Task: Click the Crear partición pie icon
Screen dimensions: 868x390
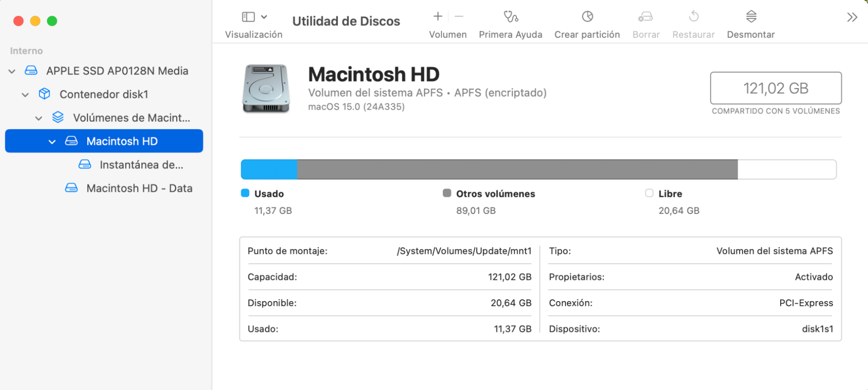Action: pyautogui.click(x=587, y=16)
